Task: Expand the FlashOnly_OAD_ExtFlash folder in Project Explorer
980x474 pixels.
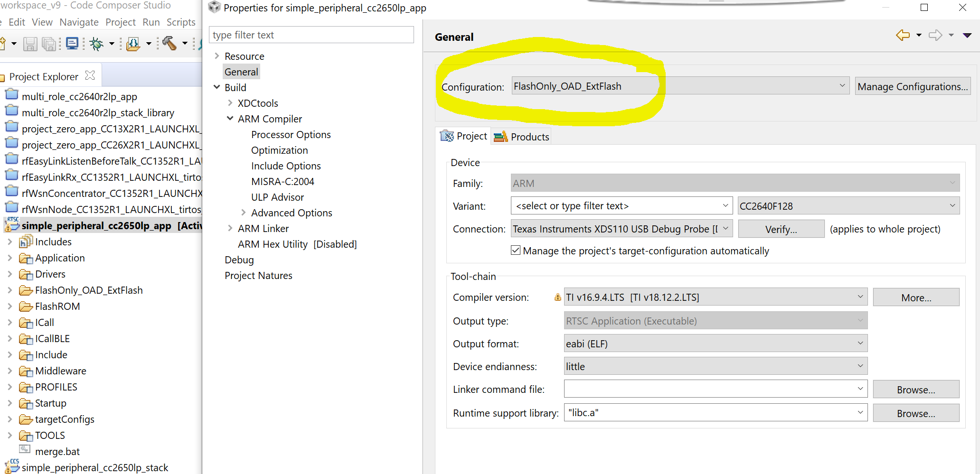Action: pyautogui.click(x=9, y=290)
